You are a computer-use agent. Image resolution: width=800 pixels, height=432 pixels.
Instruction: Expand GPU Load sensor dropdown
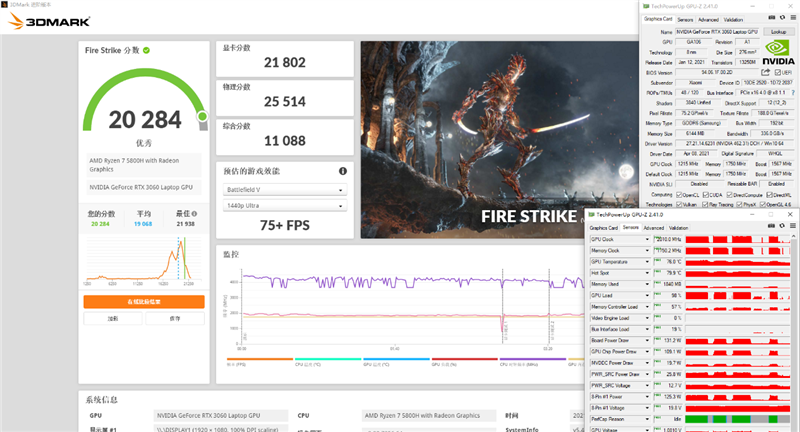[647, 295]
